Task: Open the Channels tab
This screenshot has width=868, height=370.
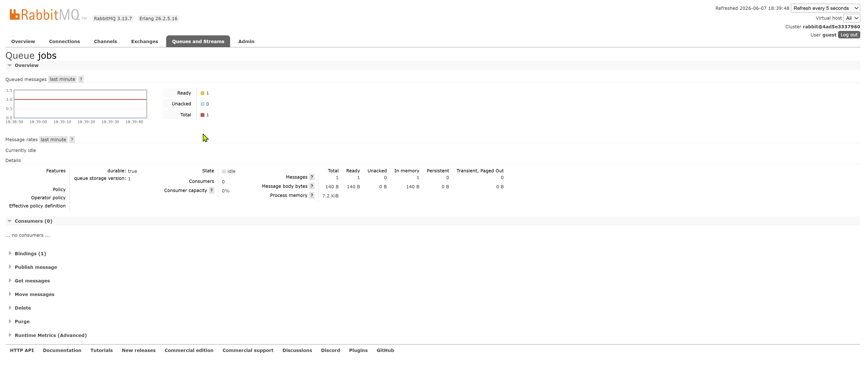Action: tap(105, 41)
